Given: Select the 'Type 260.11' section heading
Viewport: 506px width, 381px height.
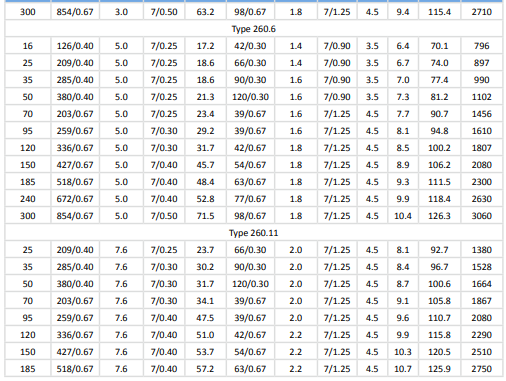Looking at the screenshot, I should coord(254,233).
